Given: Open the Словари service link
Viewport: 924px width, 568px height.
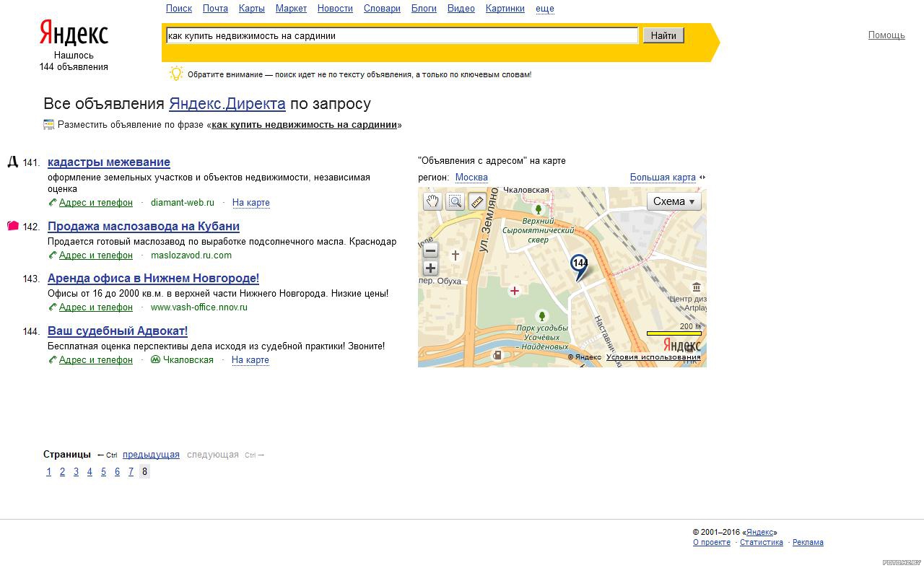Looking at the screenshot, I should coord(382,9).
